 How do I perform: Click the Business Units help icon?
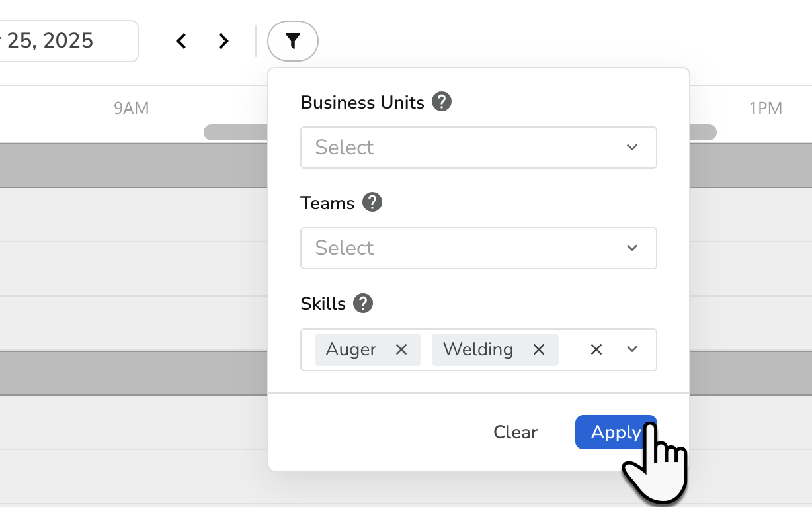pos(442,101)
